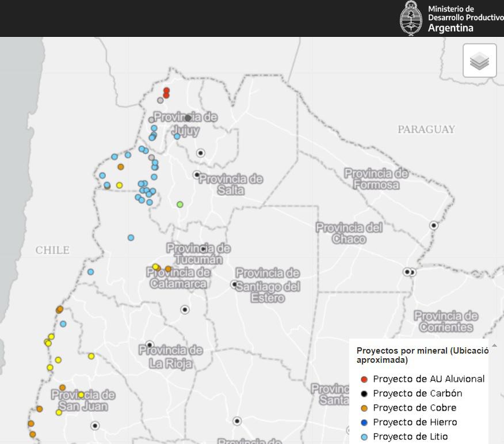Click the red AU Aluvional legend swatch
Screen dimensions: 504x444
coord(364,379)
